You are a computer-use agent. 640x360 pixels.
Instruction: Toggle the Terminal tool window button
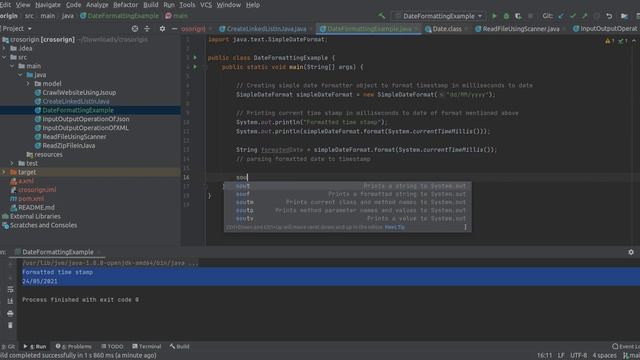click(147, 347)
